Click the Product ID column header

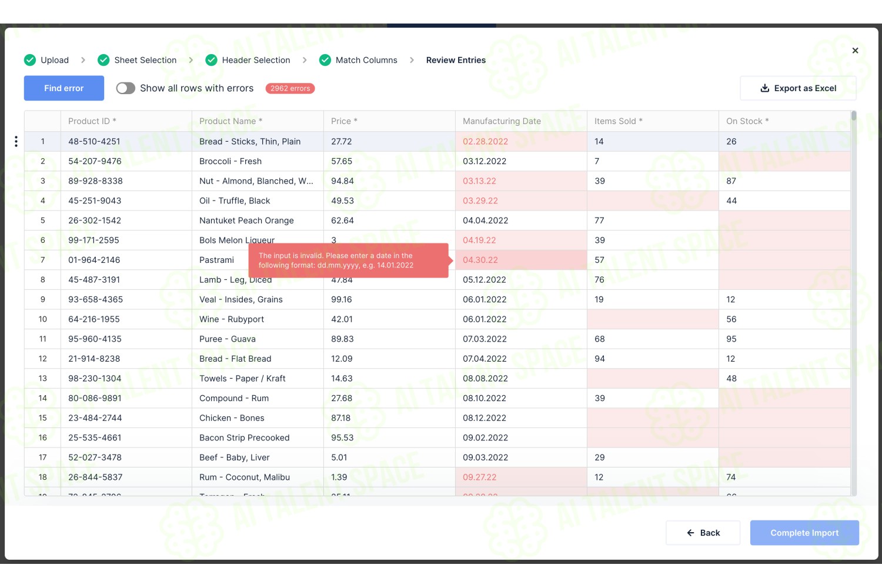(x=126, y=121)
